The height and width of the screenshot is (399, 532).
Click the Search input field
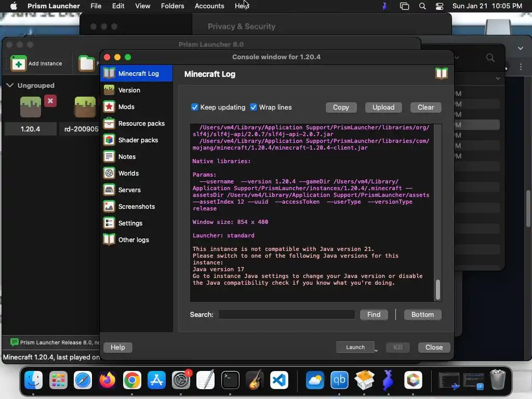pos(287,314)
